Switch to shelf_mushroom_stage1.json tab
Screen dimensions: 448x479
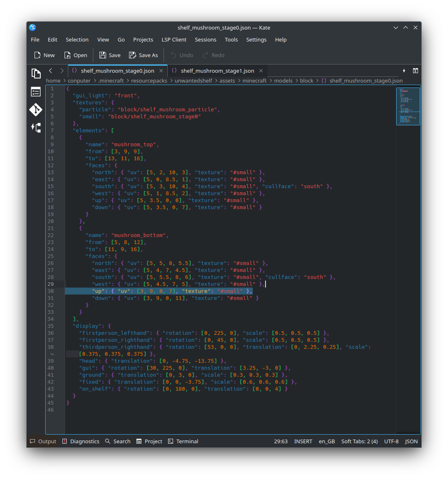[x=217, y=71]
